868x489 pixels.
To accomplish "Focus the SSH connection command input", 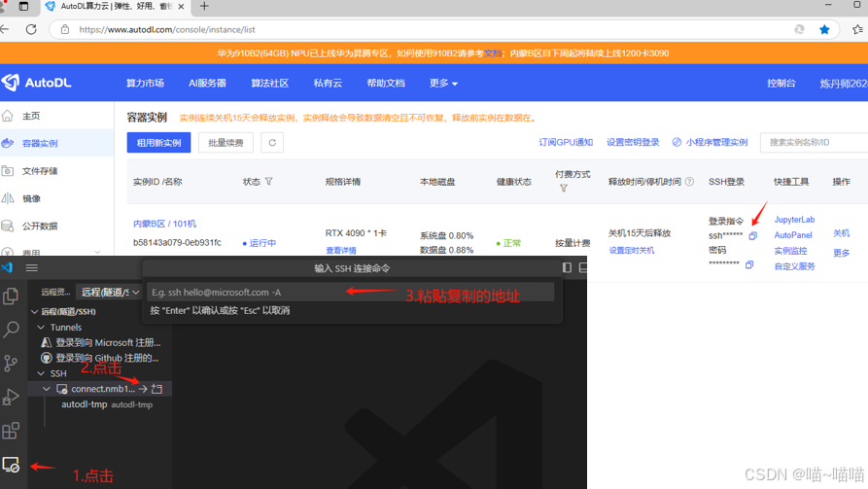I will (x=351, y=292).
